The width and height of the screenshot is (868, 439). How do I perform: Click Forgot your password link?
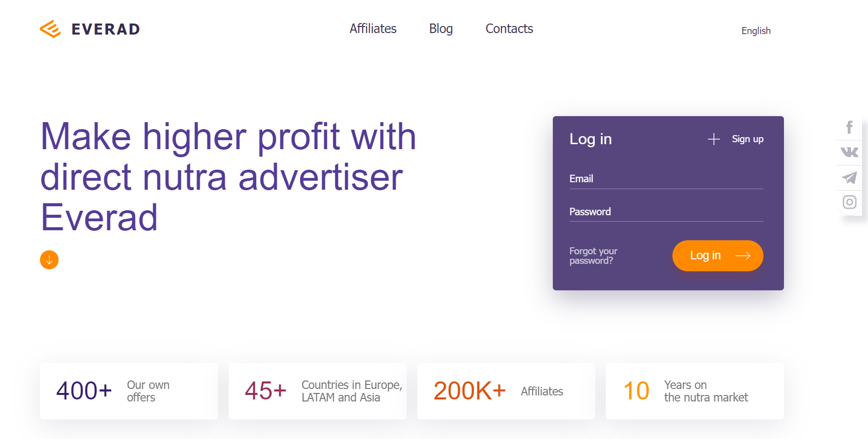(593, 256)
